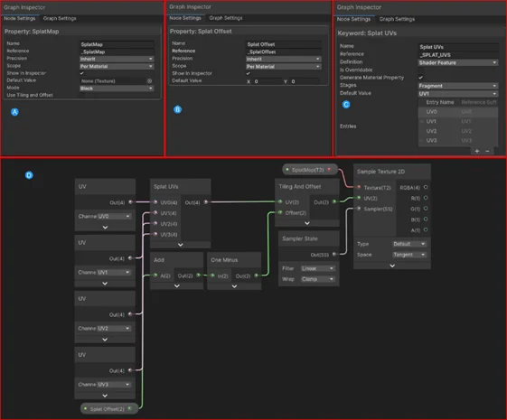Image resolution: width=507 pixels, height=420 pixels.
Task: Click UV0(4) input port on Splat UVs
Action: [x=155, y=202]
